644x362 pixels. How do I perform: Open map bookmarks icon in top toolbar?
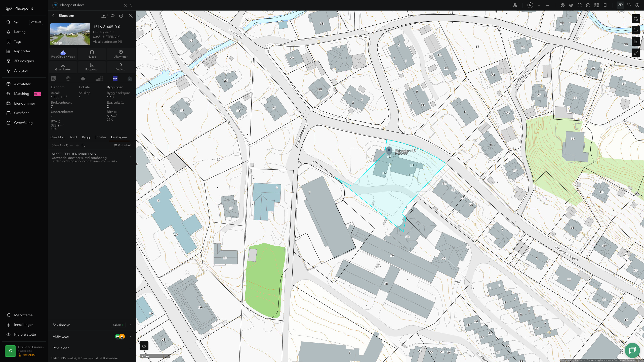[x=605, y=5]
